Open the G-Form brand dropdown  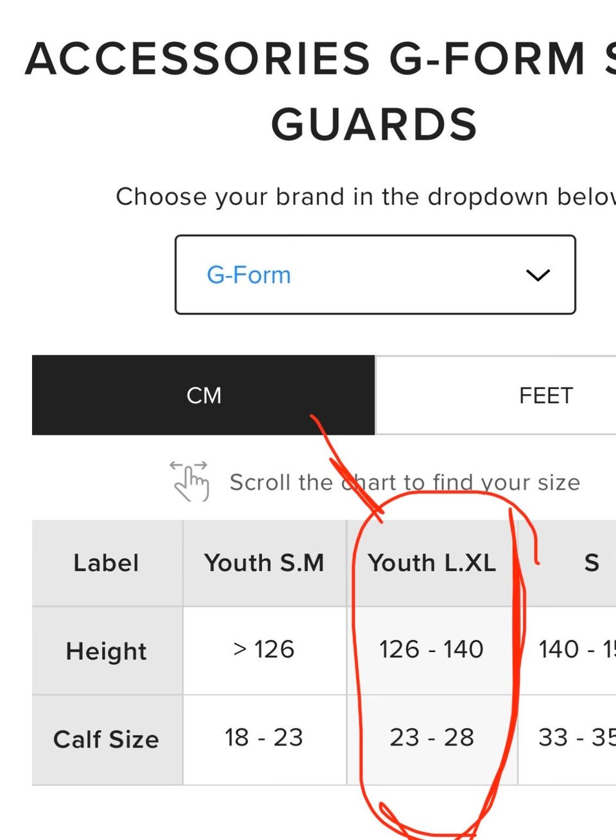click(x=375, y=275)
